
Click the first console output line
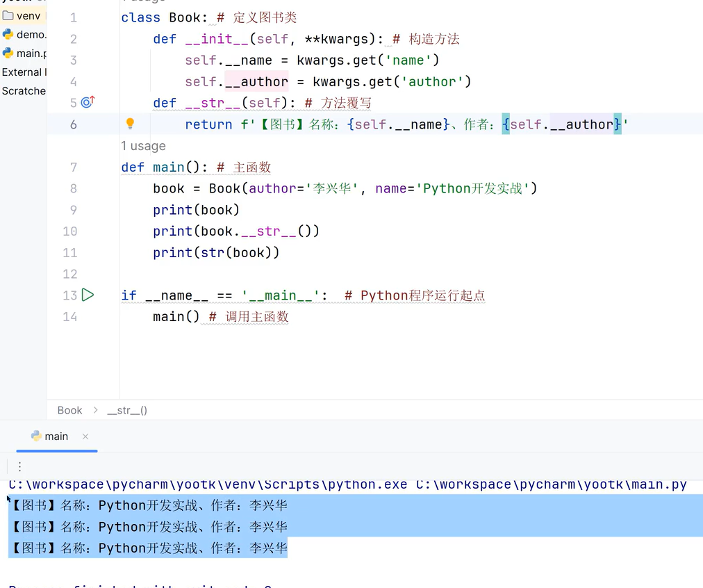(x=149, y=505)
